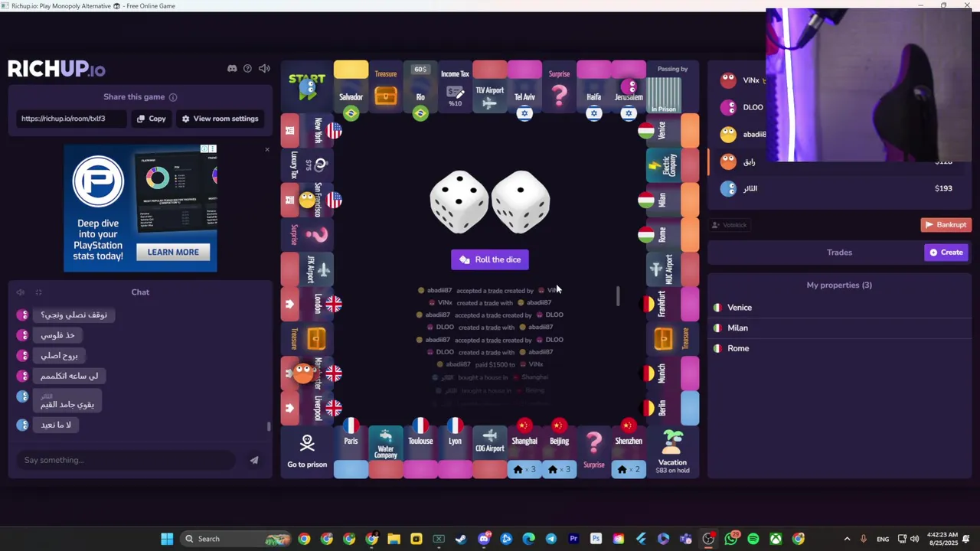The height and width of the screenshot is (551, 980).
Task: Click the chat panel scrollbar
Action: point(269,426)
